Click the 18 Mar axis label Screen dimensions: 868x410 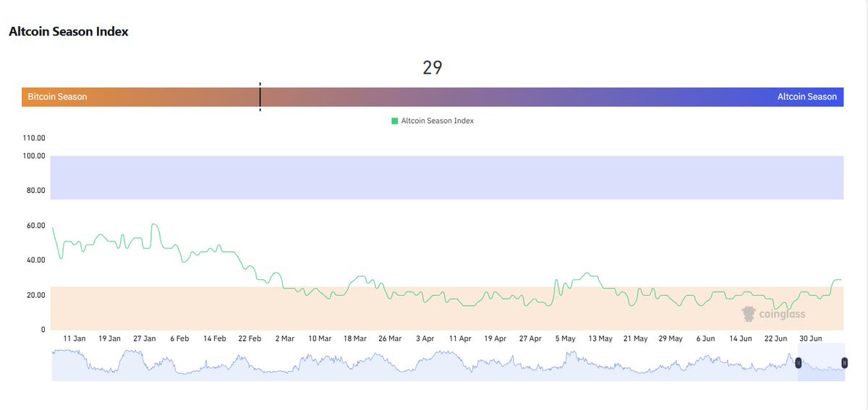click(x=354, y=338)
